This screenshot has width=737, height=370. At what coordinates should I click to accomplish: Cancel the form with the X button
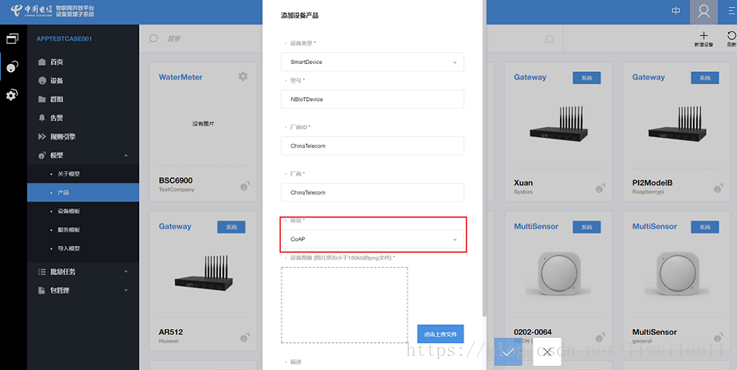(x=547, y=352)
